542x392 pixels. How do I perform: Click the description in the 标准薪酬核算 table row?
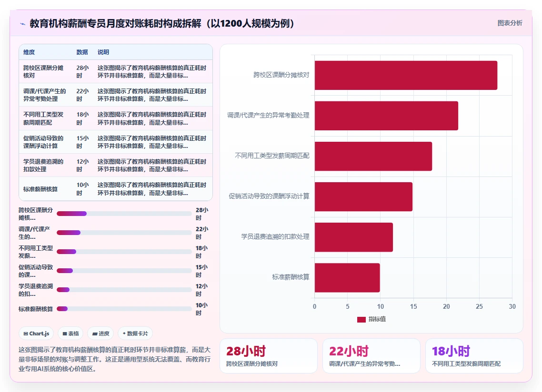click(152, 189)
